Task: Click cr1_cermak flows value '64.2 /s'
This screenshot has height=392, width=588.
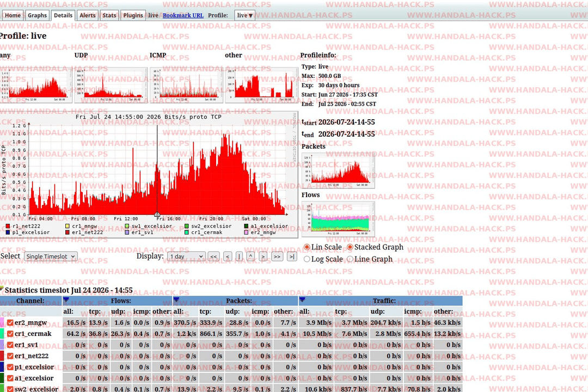Action: pos(76,334)
